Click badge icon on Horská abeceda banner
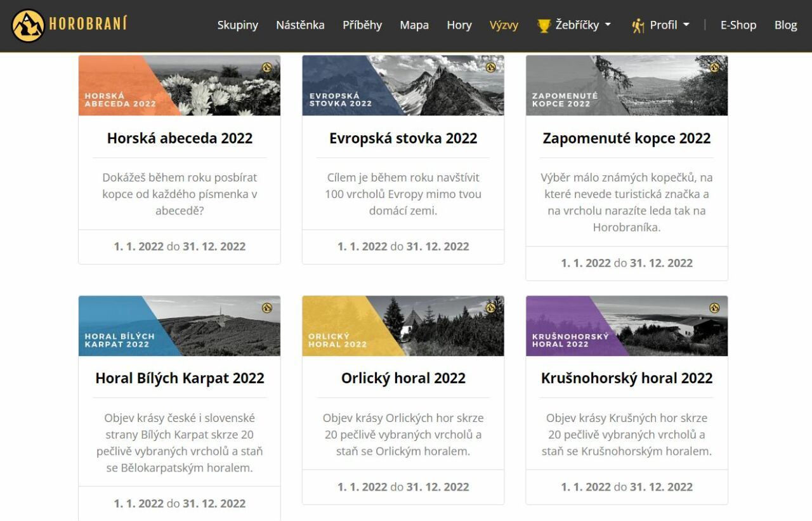 (267, 67)
